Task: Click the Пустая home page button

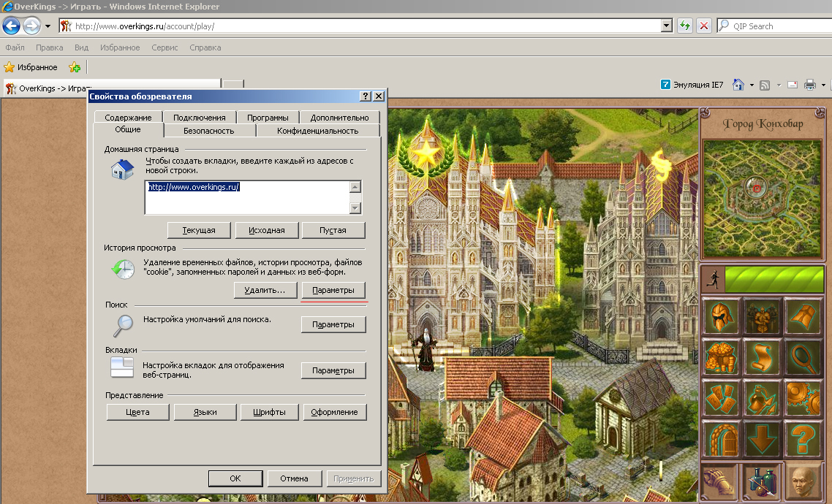Action: (x=333, y=230)
